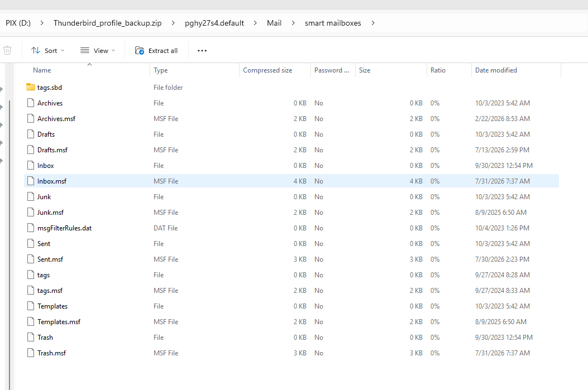Viewport: 588px width, 390px height.
Task: Expand chevron after smart mailboxes
Action: 373,23
